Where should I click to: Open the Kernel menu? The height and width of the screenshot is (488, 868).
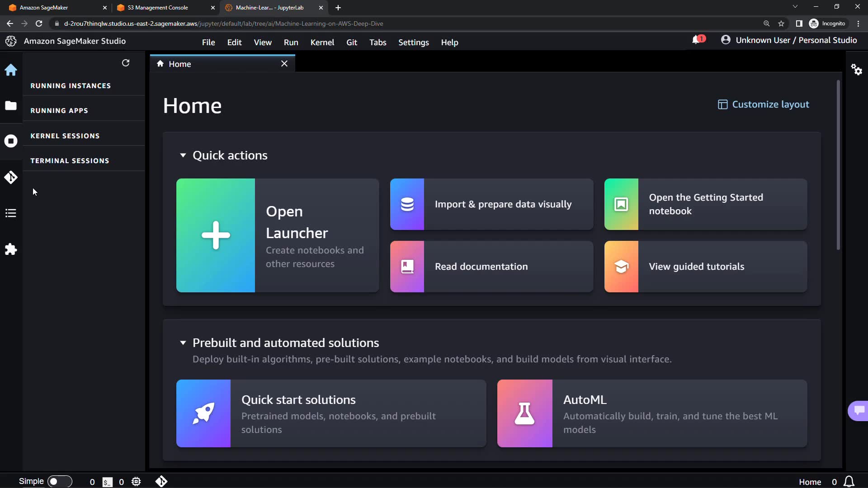(322, 42)
